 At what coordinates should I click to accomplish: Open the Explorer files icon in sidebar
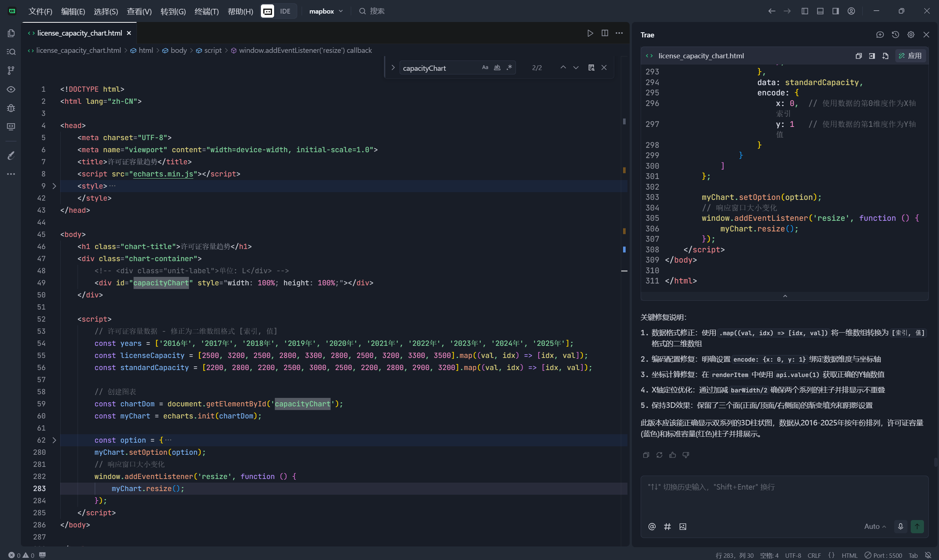coord(11,33)
